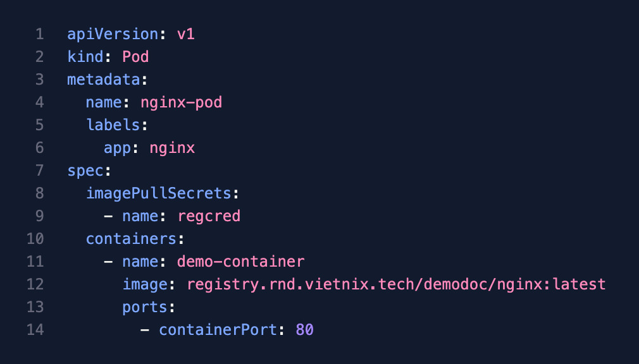Click the regcred secret name
639x364 pixels.
point(209,216)
